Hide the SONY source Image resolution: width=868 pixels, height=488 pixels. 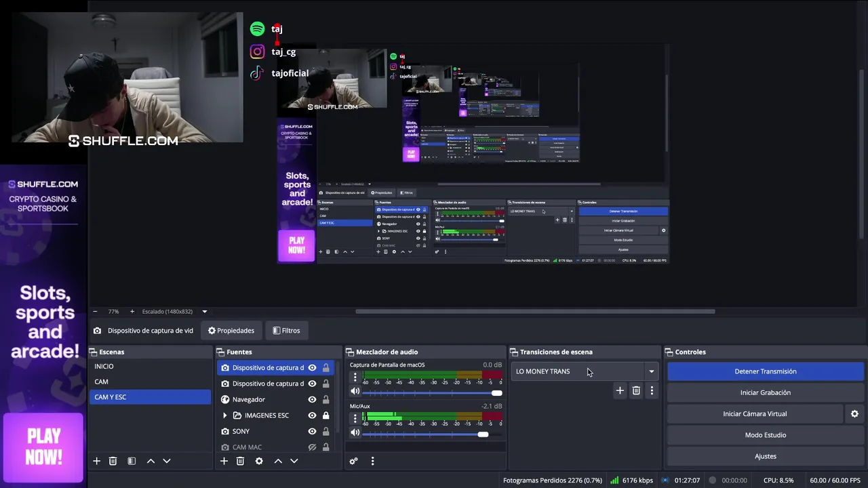(312, 431)
